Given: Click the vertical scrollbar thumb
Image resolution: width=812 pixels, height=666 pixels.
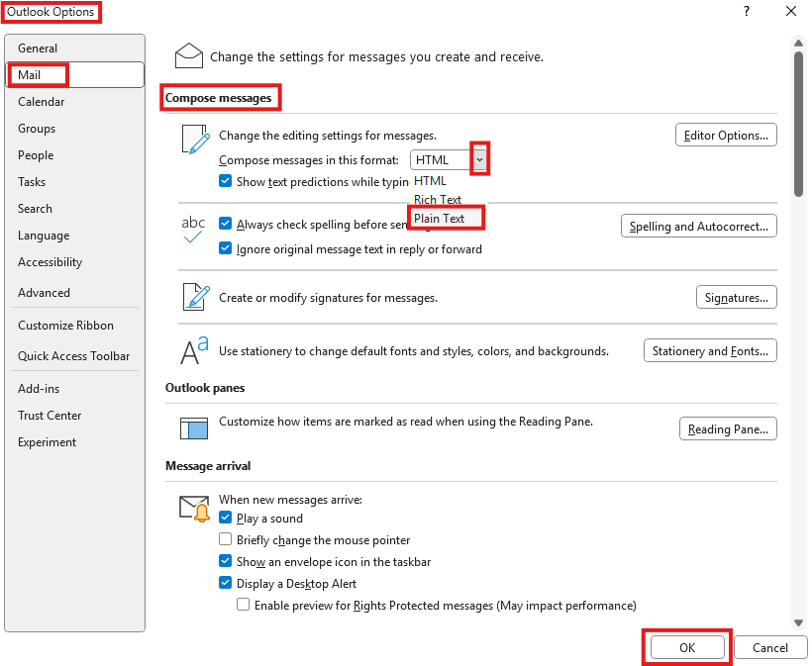Looking at the screenshot, I should (798, 125).
